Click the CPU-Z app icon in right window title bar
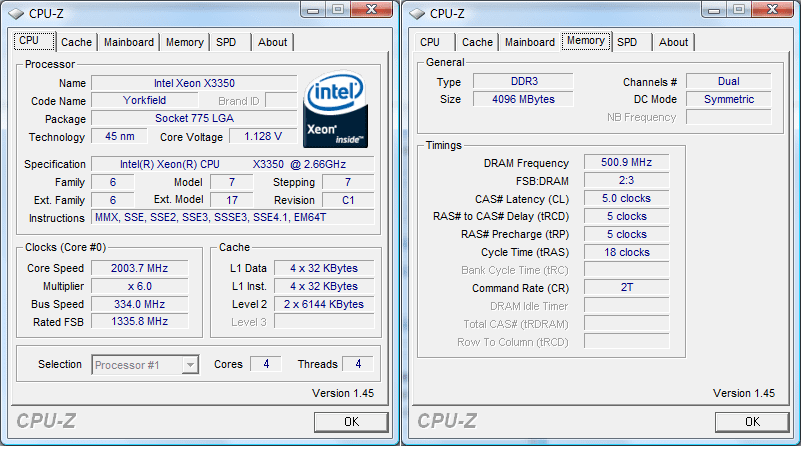 click(417, 14)
